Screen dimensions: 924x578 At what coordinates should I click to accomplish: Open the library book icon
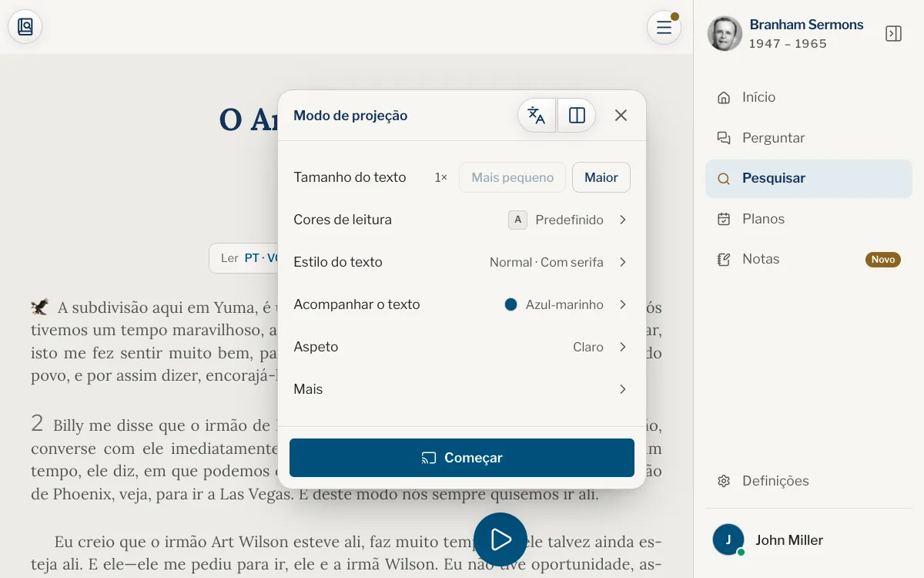pos(25,27)
